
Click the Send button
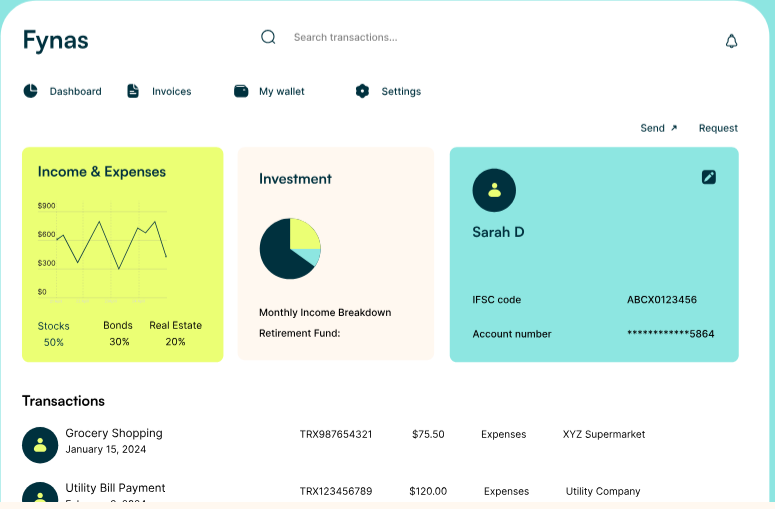coord(659,128)
